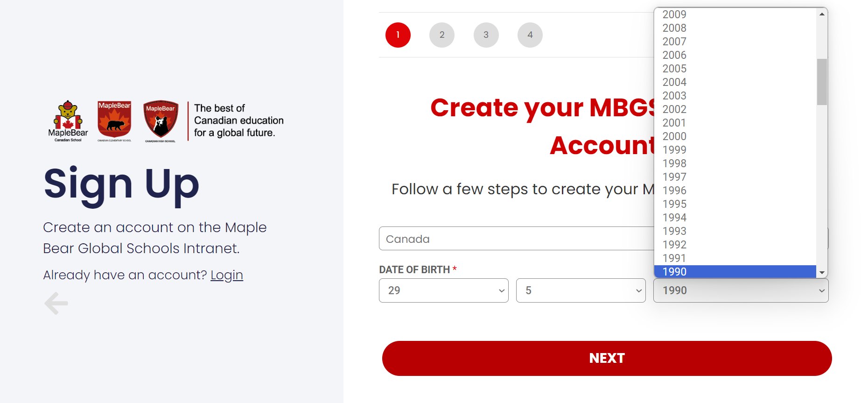Go to step 4 circle
This screenshot has height=403, width=868.
click(530, 35)
